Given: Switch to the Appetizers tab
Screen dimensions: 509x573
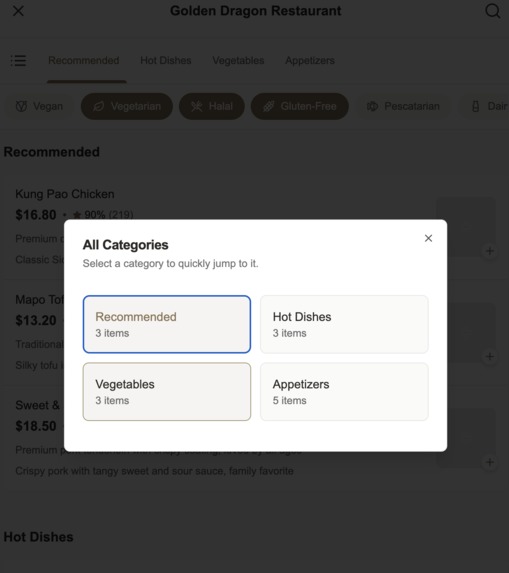Looking at the screenshot, I should coord(310,61).
